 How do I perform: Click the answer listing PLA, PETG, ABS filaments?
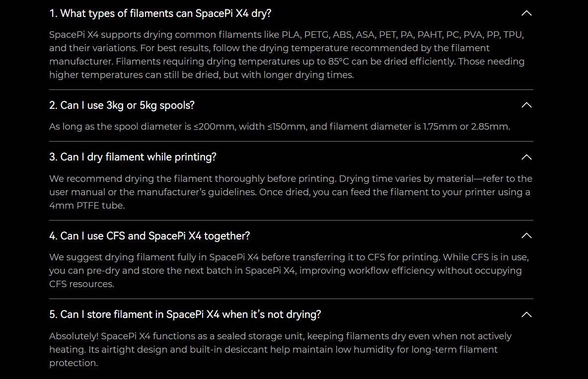(x=287, y=55)
